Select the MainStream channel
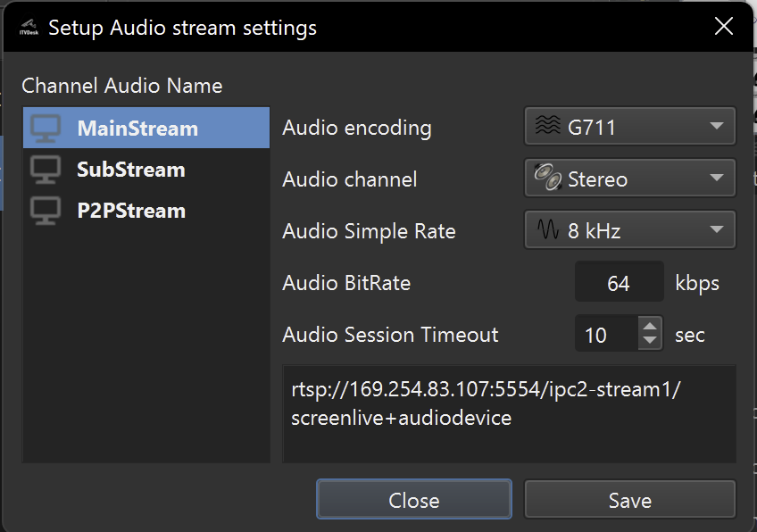The height and width of the screenshot is (532, 757). tap(137, 128)
